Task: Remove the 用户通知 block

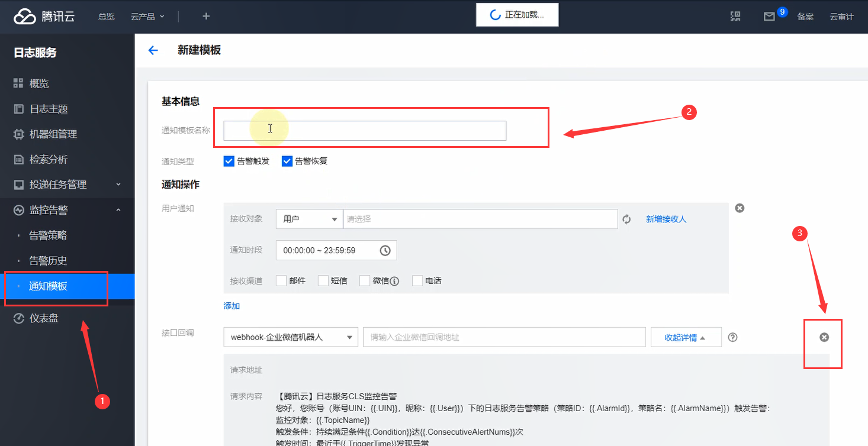Action: point(740,208)
